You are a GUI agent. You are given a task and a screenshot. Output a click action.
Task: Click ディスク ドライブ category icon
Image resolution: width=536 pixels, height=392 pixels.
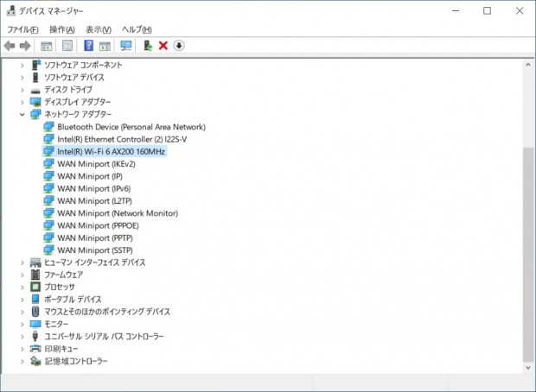coord(35,91)
